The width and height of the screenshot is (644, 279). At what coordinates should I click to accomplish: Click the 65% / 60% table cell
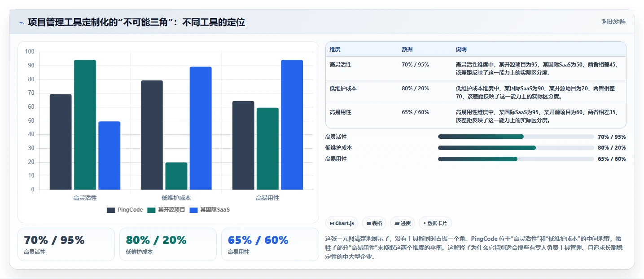coord(415,112)
